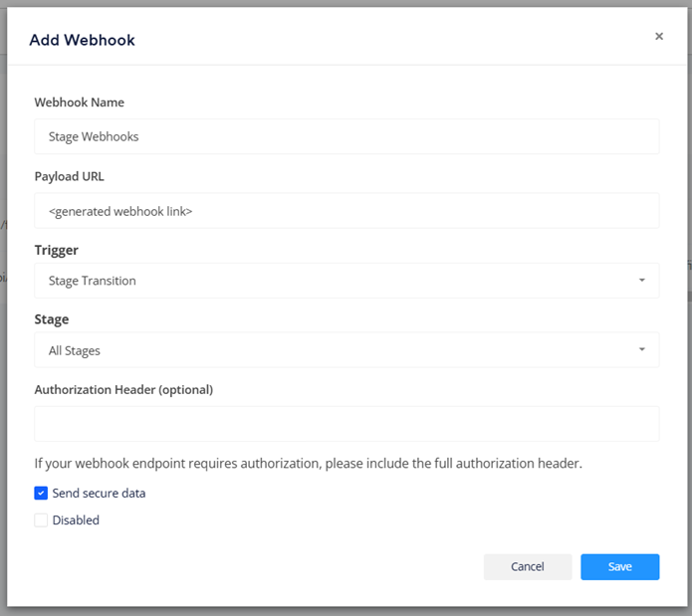Image resolution: width=692 pixels, height=616 pixels.
Task: Click the Trigger field label
Action: point(57,250)
